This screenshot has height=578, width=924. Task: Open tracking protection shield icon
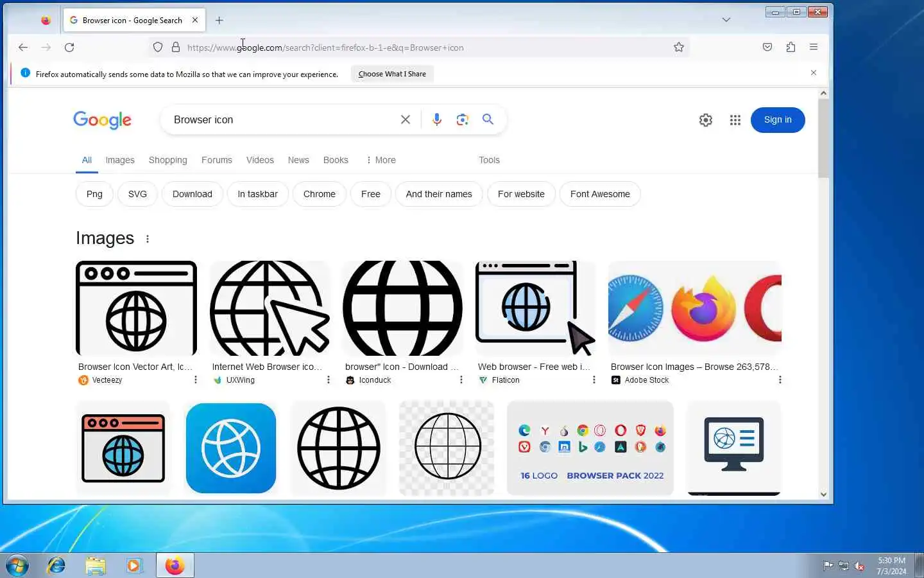(x=158, y=47)
